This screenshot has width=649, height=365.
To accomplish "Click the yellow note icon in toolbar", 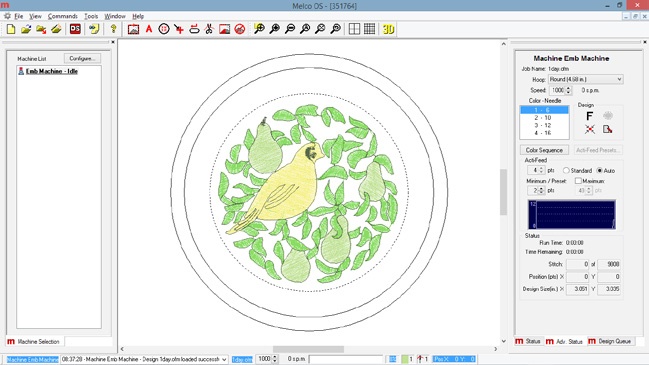I will pyautogui.click(x=94, y=29).
